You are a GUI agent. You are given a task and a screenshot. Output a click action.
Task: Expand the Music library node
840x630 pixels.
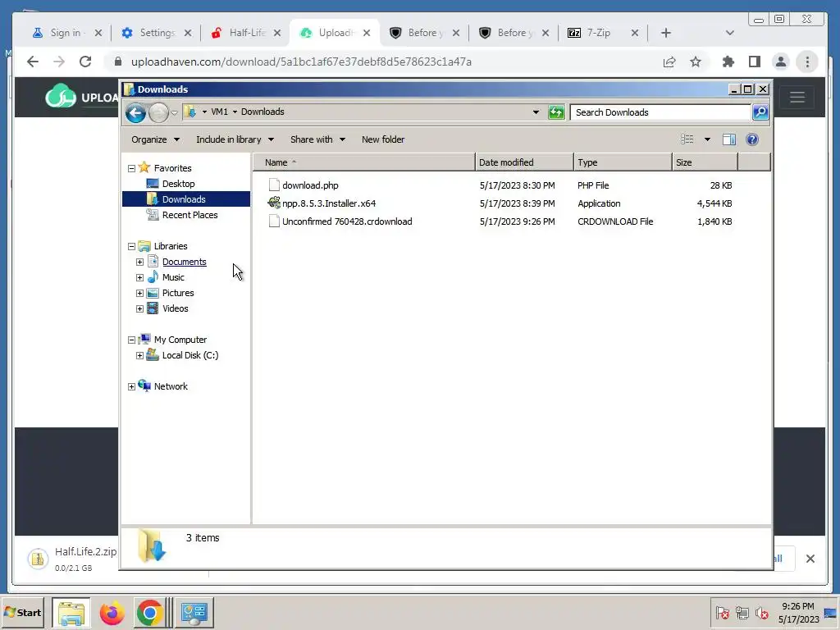coord(139,277)
